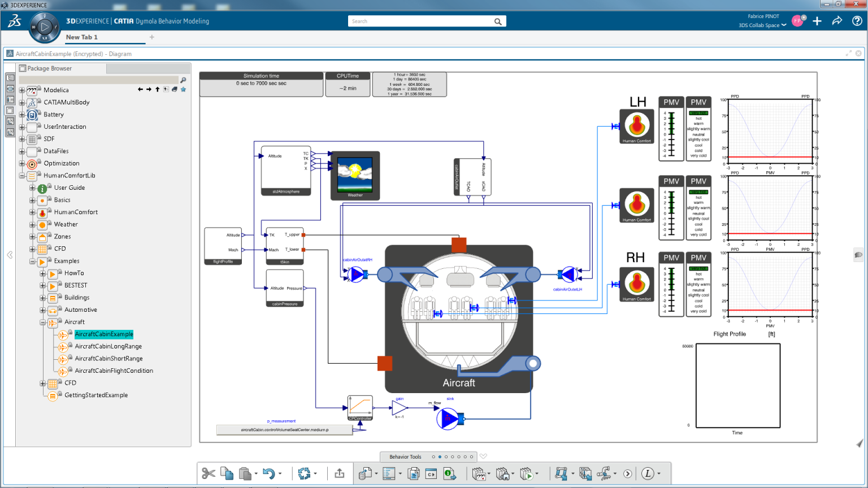Click the magnifier icon in Package Browser
Image resolution: width=868 pixels, height=488 pixels.
coord(183,80)
